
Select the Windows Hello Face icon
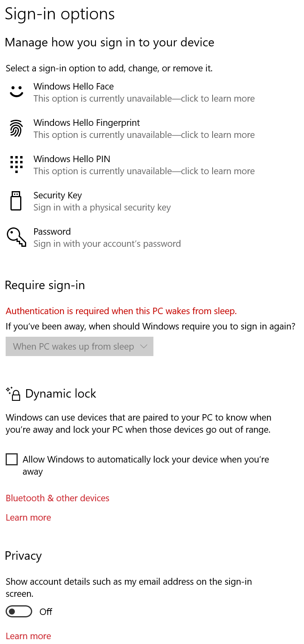(16, 92)
